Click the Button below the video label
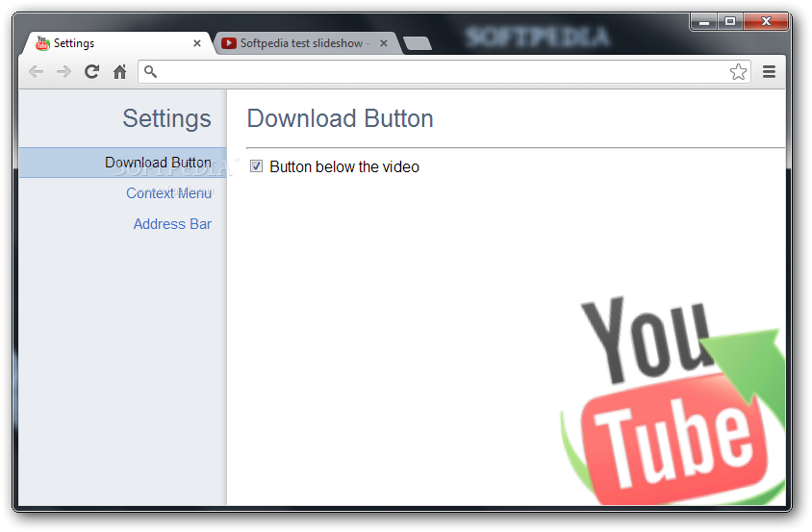This screenshot has height=532, width=812. click(344, 166)
